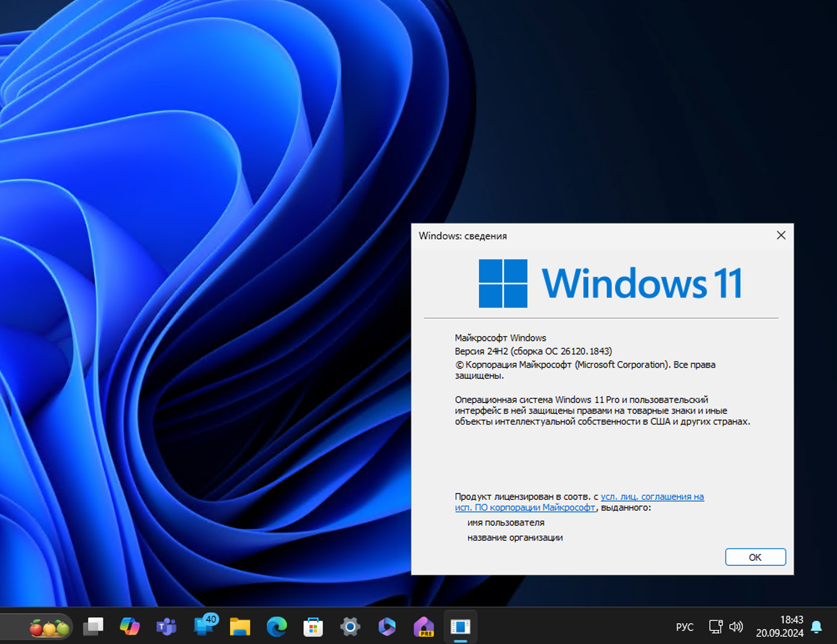This screenshot has width=837, height=644.
Task: Open Windows Settings
Action: (350, 626)
